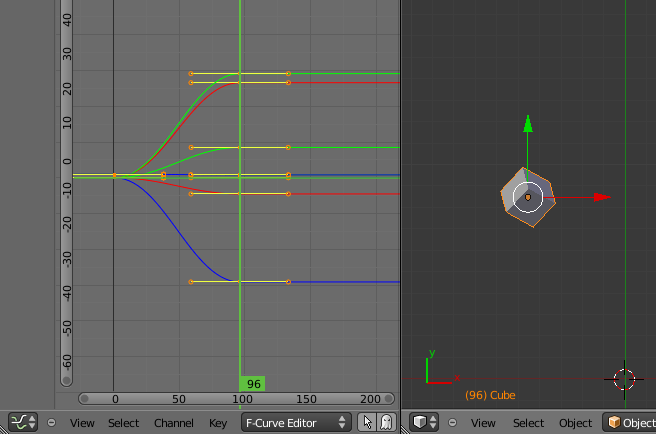Toggle the ghost show-hidden icon
This screenshot has width=656, height=434.
point(386,423)
